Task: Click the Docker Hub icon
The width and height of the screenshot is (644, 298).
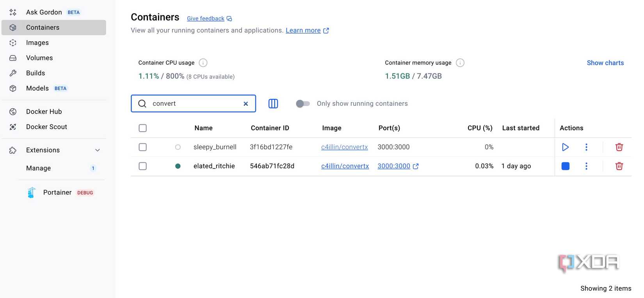Action: (x=13, y=112)
